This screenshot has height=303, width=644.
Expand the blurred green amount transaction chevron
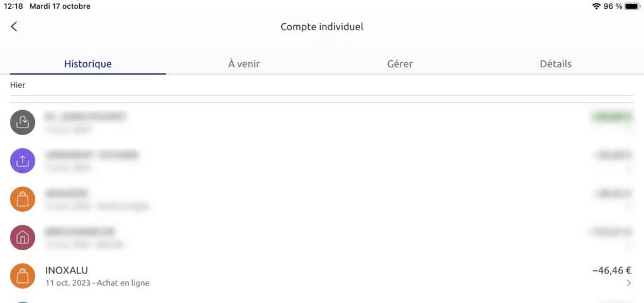pyautogui.click(x=629, y=129)
